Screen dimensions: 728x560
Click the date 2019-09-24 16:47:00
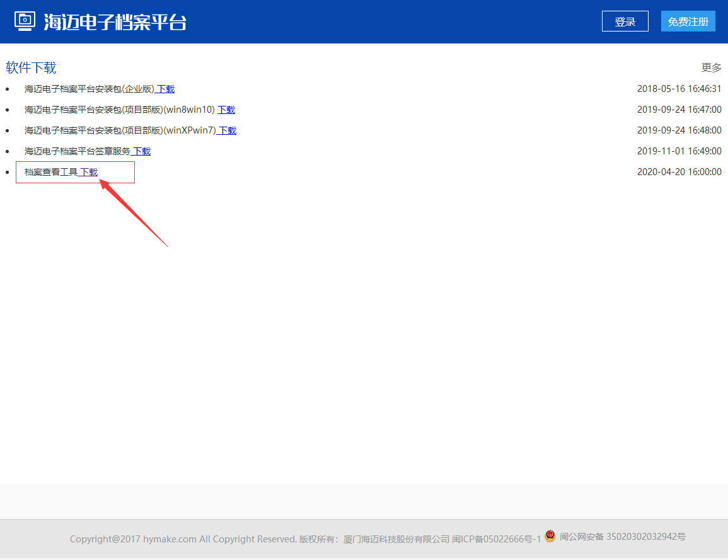click(679, 110)
